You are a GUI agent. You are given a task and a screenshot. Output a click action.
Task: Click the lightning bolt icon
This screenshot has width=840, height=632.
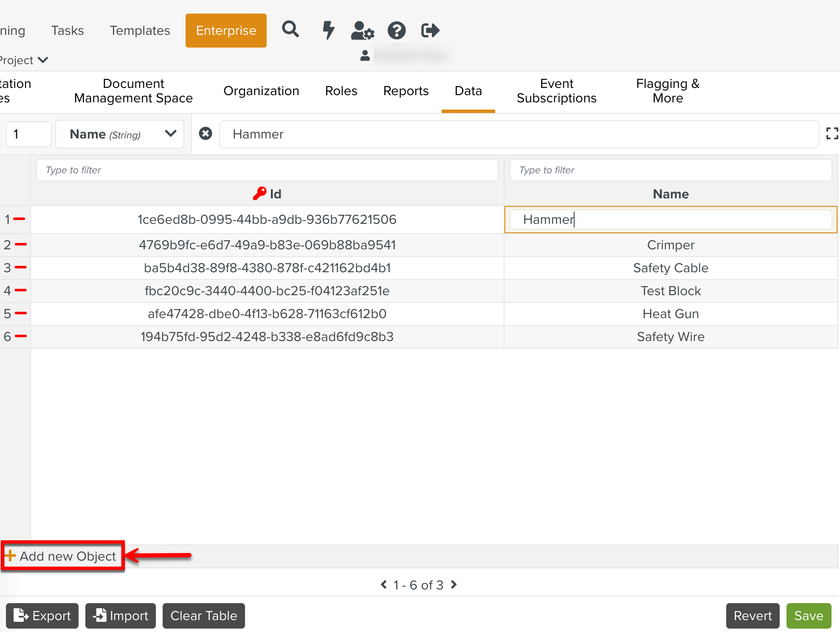tap(328, 30)
